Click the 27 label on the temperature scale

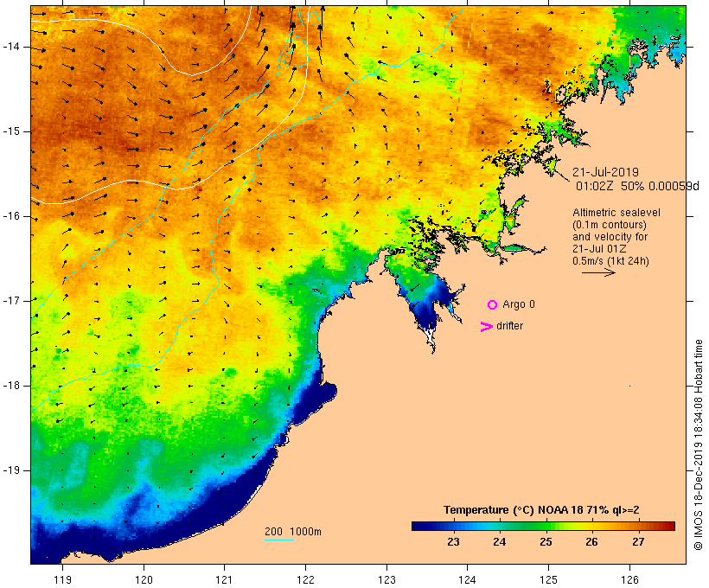point(638,541)
